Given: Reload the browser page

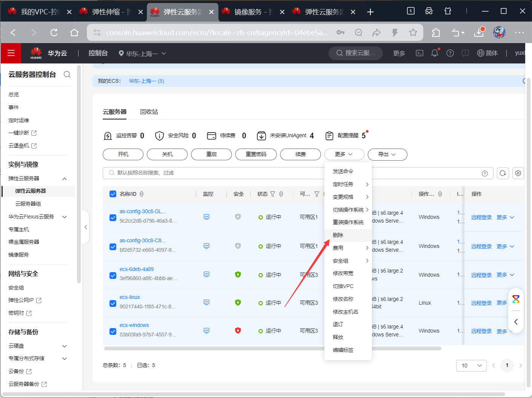Looking at the screenshot, I should pos(54,33).
